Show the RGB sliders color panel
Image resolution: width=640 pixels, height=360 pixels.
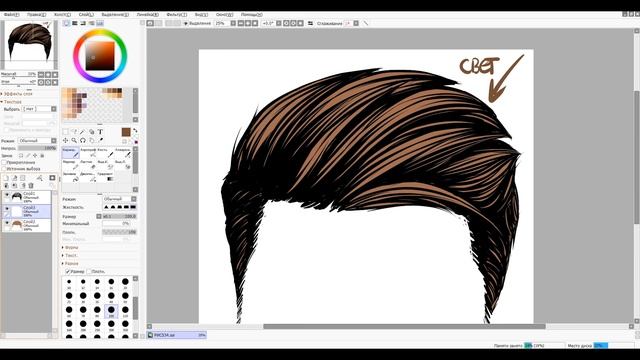(75, 23)
